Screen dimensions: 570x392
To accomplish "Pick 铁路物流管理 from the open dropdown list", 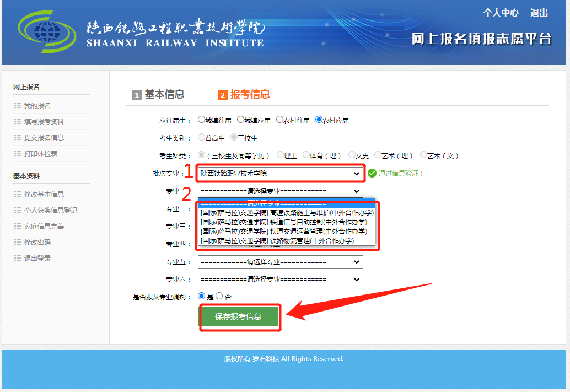I will tap(277, 241).
